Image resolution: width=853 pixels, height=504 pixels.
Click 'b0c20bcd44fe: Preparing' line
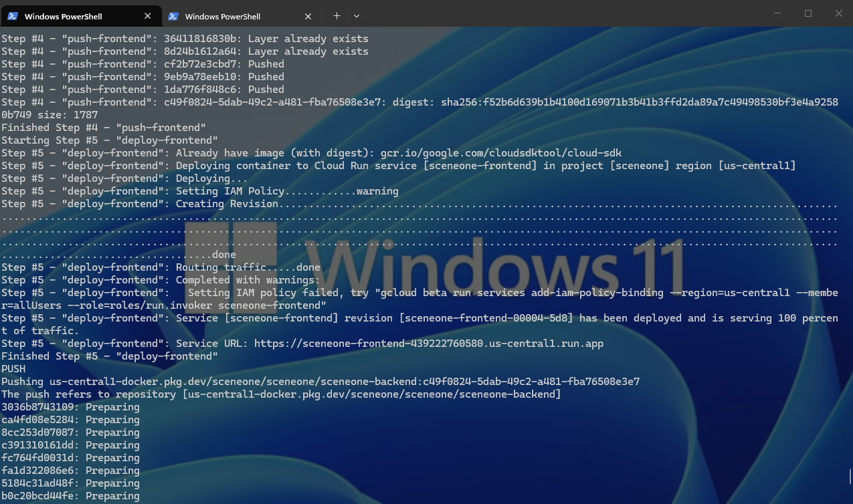pos(70,496)
